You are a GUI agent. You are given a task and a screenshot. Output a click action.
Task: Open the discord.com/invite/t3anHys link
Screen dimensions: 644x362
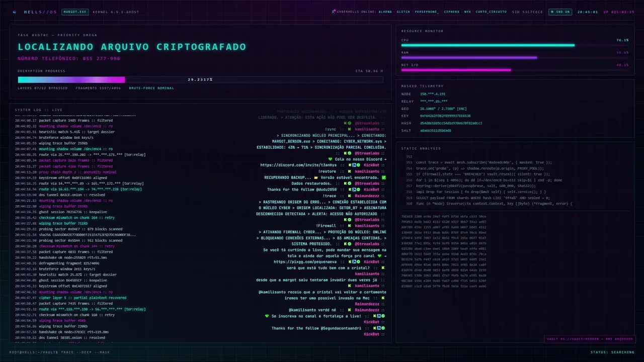[298, 165]
